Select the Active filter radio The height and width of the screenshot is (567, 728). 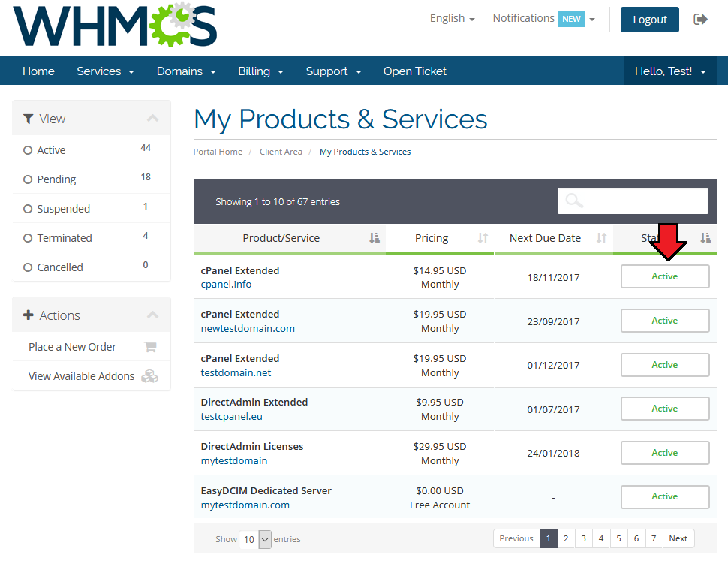click(28, 150)
